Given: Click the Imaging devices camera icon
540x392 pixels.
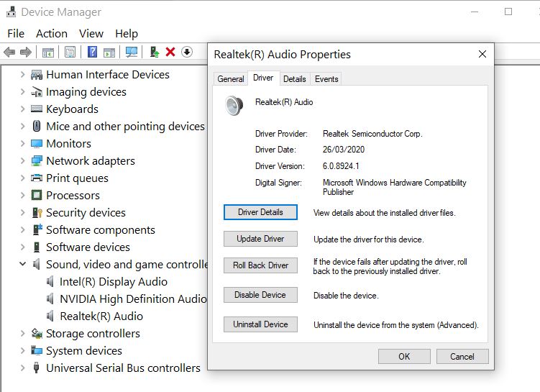Looking at the screenshot, I should point(37,92).
